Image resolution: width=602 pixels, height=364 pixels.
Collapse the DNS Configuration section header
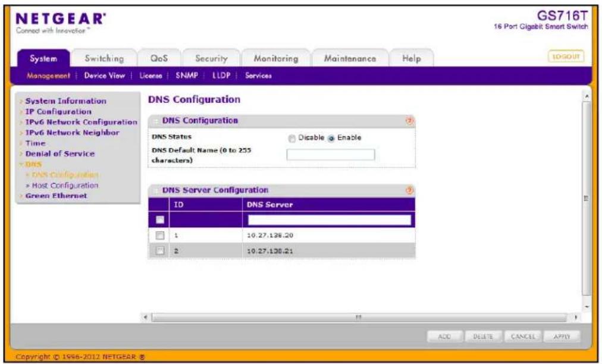(155, 121)
